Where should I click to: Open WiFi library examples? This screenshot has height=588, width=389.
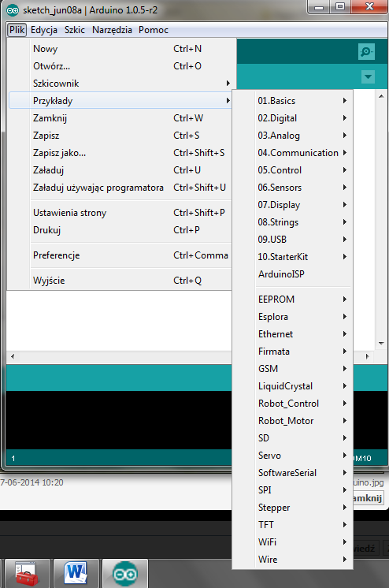[x=292, y=541]
